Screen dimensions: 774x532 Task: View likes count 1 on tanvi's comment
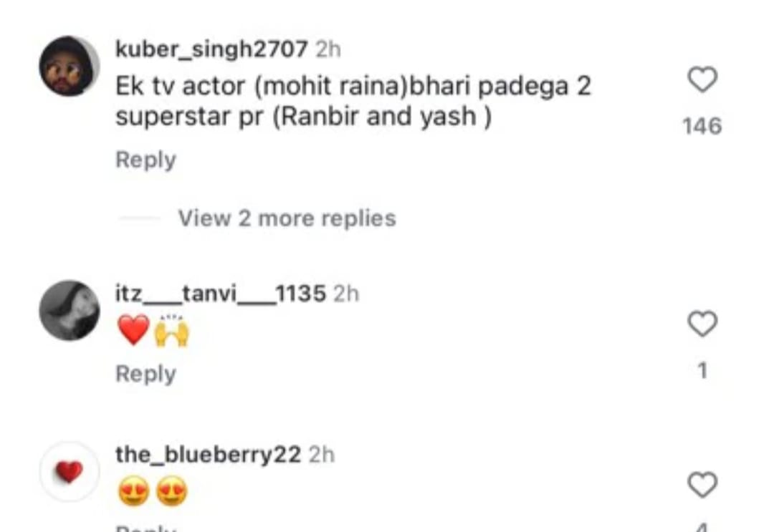tap(702, 371)
